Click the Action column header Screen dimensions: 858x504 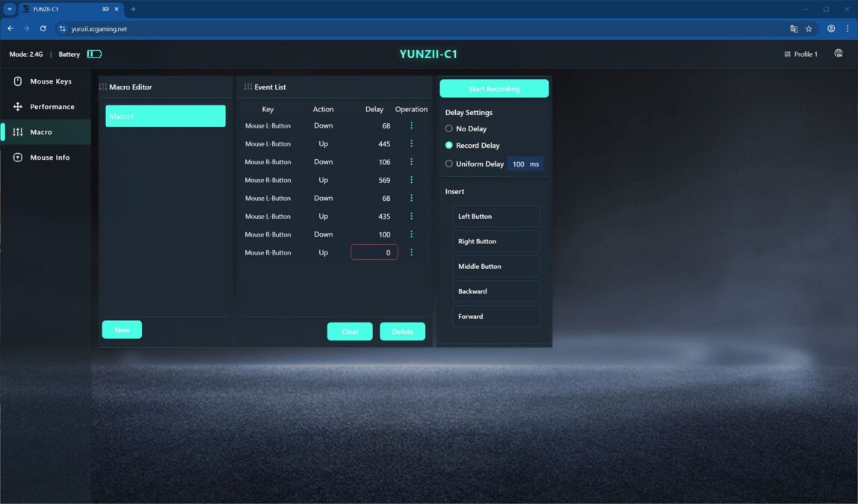[x=324, y=109]
